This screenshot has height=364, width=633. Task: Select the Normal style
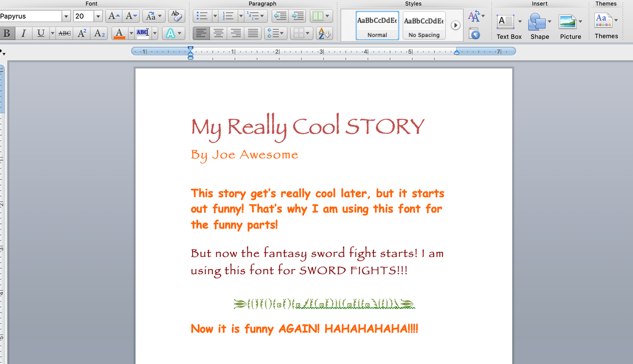377,26
